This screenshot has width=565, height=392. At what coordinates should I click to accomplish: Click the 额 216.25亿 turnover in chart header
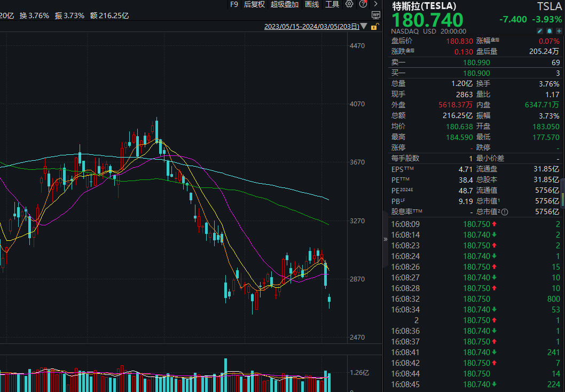109,15
